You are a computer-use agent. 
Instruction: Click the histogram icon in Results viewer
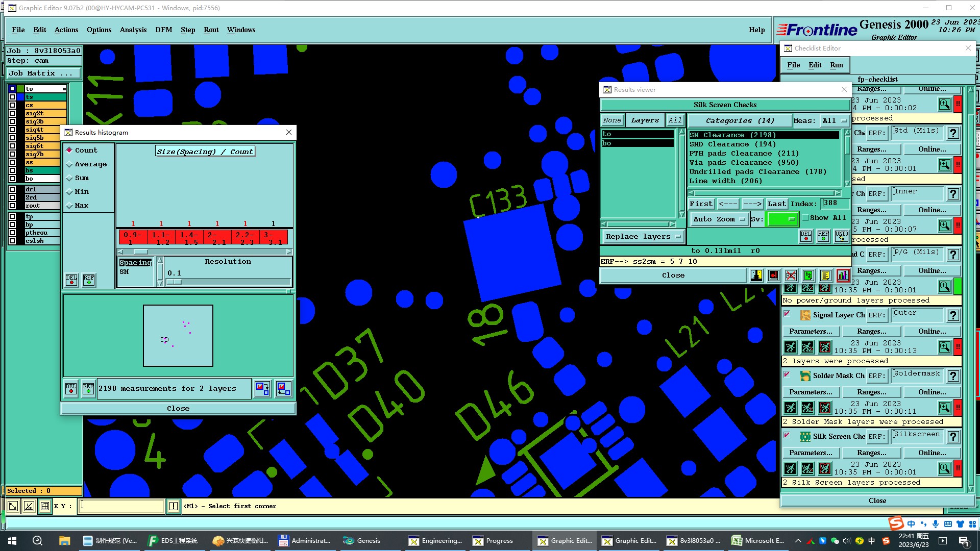pos(843,276)
